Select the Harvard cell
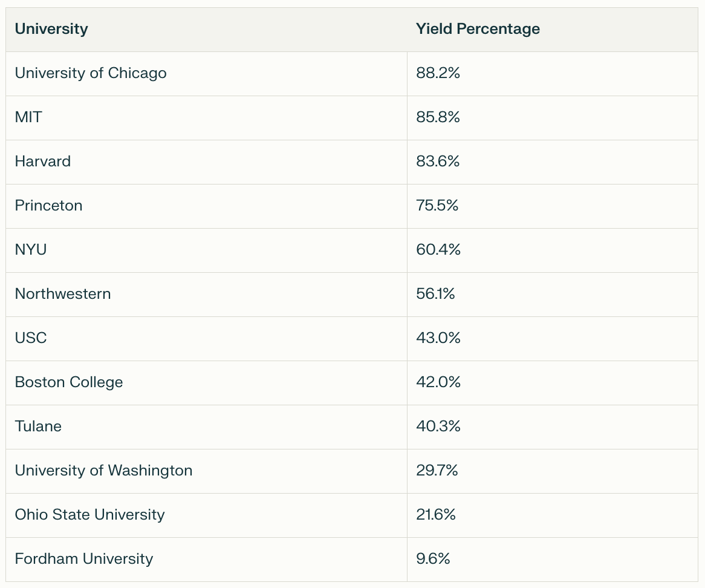This screenshot has height=588, width=705. tap(43, 162)
